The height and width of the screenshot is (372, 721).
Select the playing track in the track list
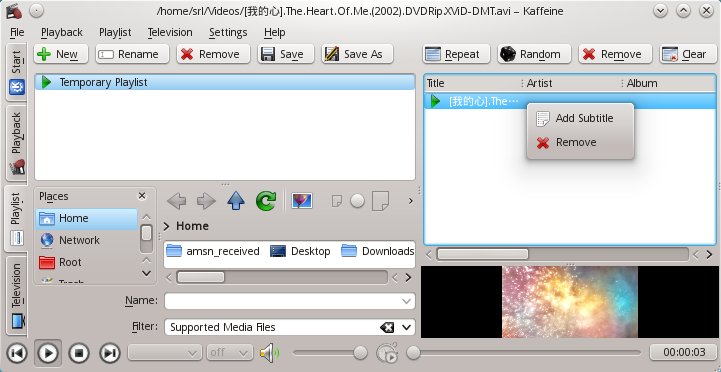tap(569, 101)
